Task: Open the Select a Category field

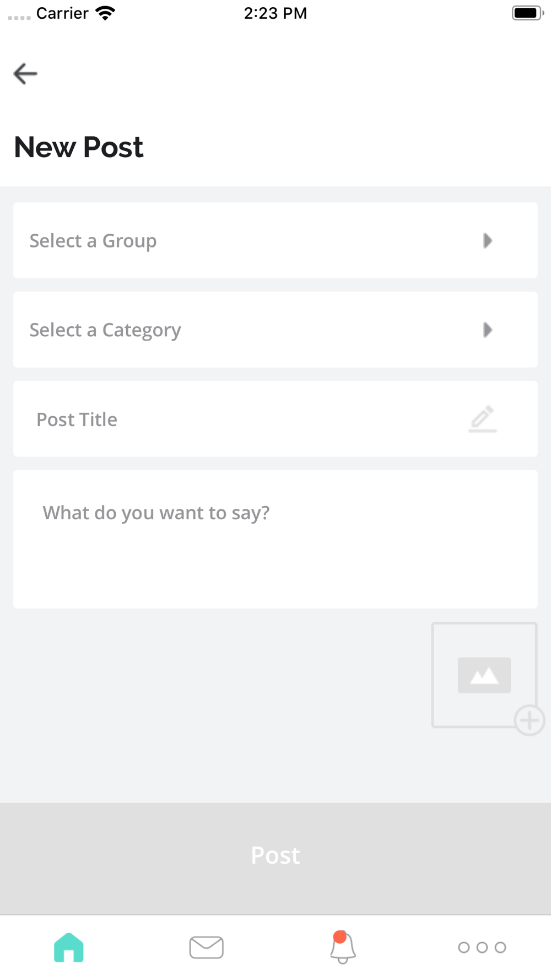Action: coord(275,330)
